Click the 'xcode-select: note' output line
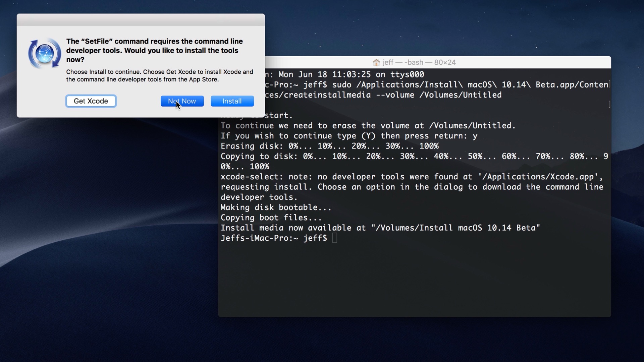This screenshot has width=644, height=362. point(412,177)
